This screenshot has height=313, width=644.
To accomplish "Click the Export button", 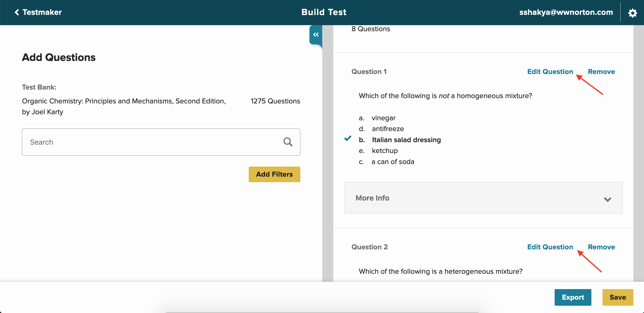I will [x=573, y=297].
